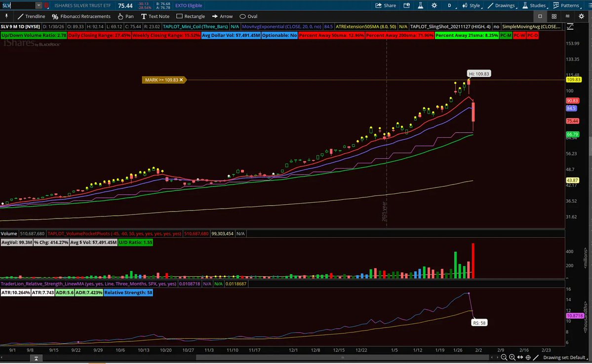This screenshot has height=364, width=592.
Task: Select the Arrow drawing tool
Action: coord(222,16)
